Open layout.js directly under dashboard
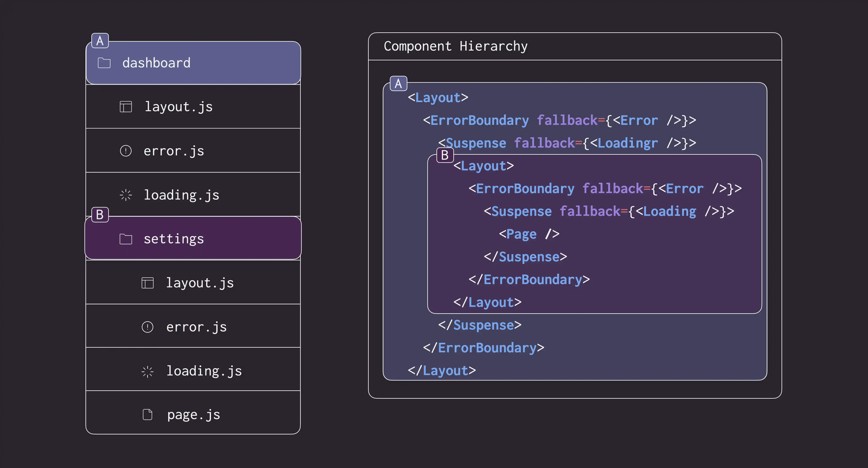868x468 pixels. coord(193,106)
